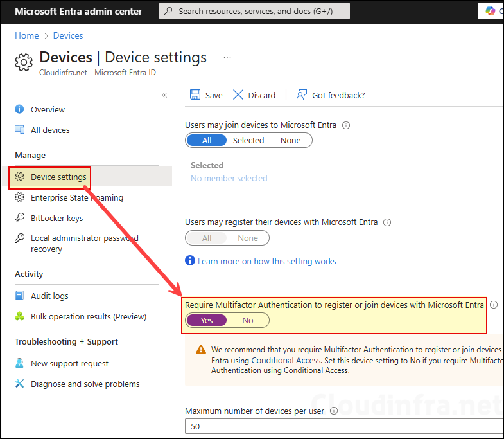The image size is (504, 439).
Task: Click info icon beside Require Multifactor Authentication
Action: (494, 305)
